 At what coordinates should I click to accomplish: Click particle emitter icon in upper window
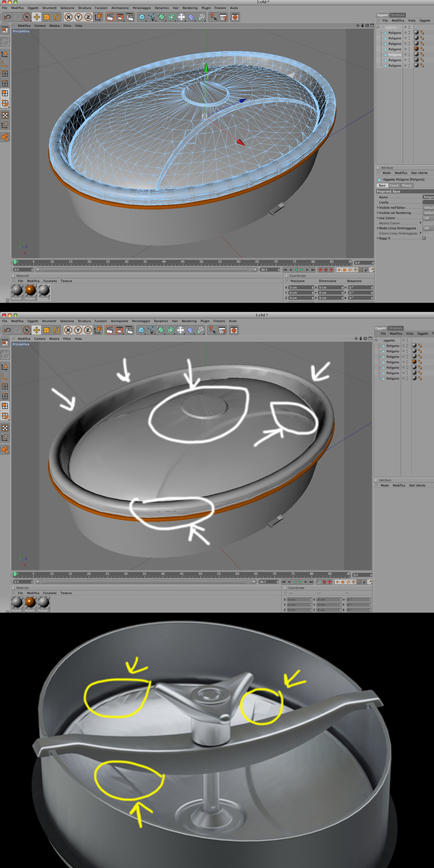pyautogui.click(x=201, y=17)
